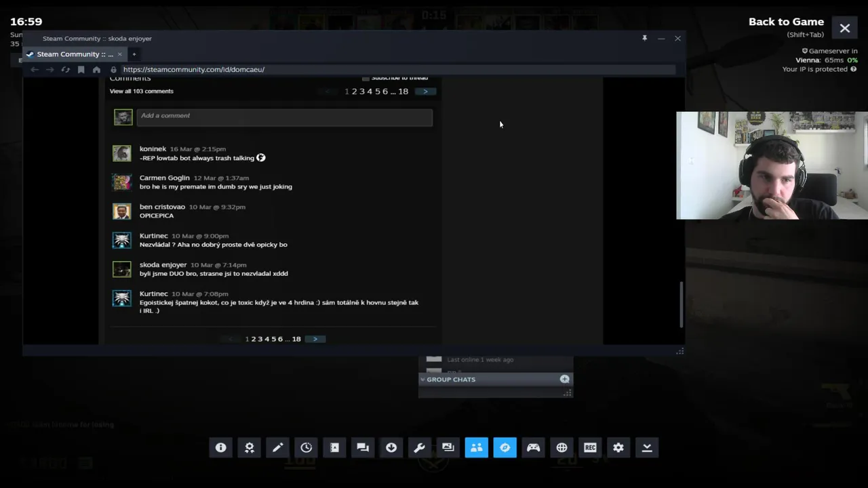868x488 pixels.
Task: Open the globe icon in the overlay toolbar
Action: point(561,447)
